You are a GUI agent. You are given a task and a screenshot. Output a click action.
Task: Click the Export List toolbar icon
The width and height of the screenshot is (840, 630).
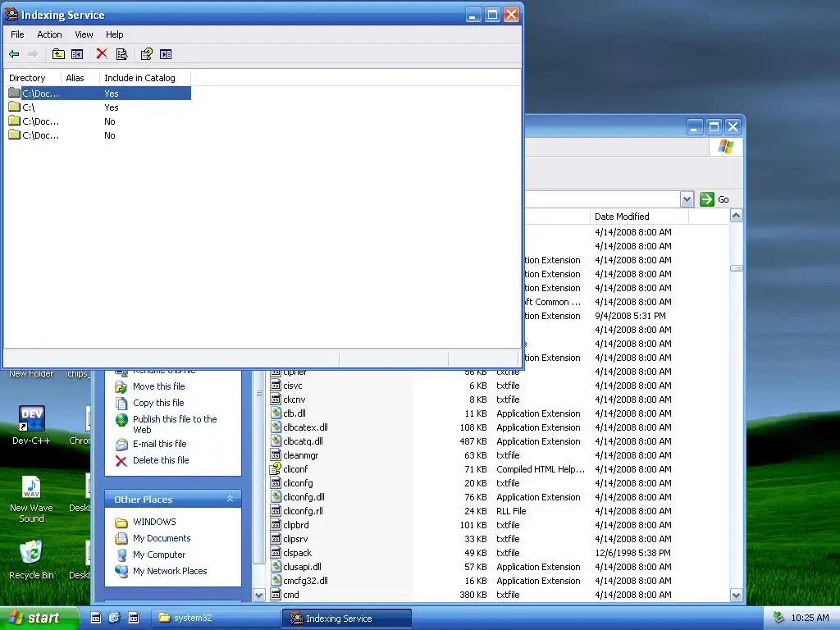point(122,54)
